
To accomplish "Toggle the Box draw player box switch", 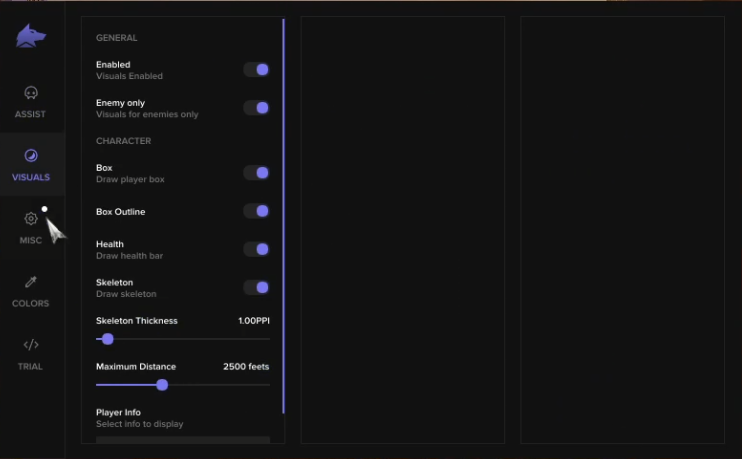I will tap(256, 173).
